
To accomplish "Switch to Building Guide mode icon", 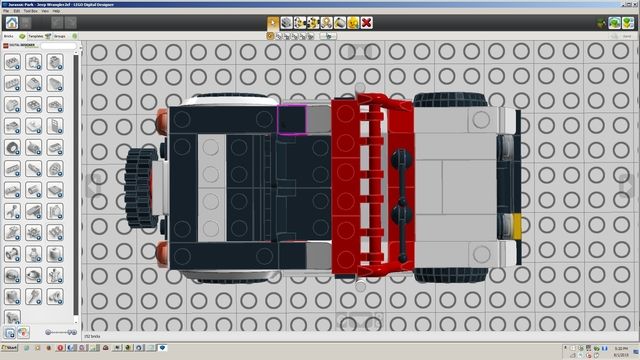I will 628,23.
